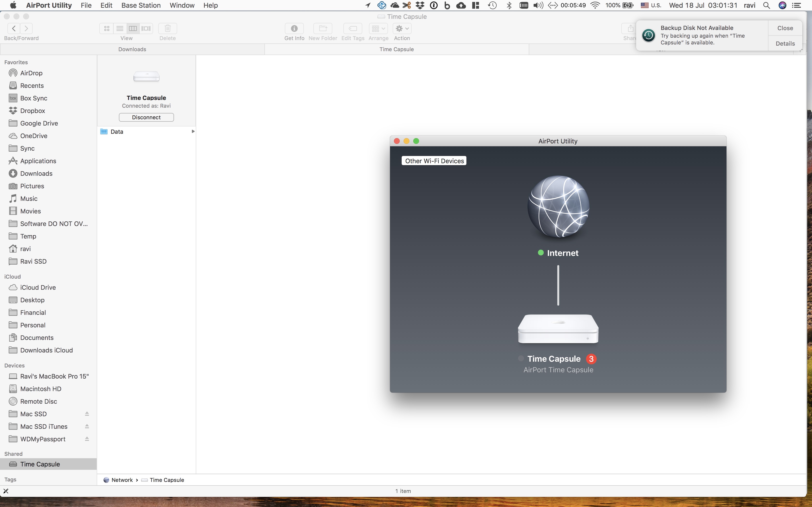Expand the Data folder arrow

(193, 131)
